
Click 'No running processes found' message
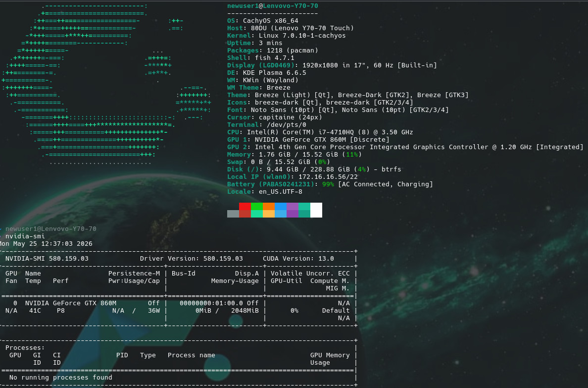point(61,378)
